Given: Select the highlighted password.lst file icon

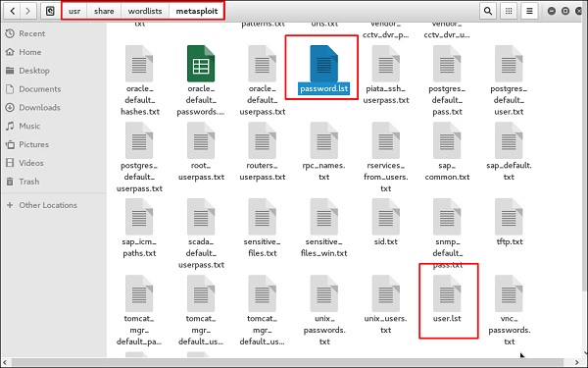Looking at the screenshot, I should pos(324,64).
